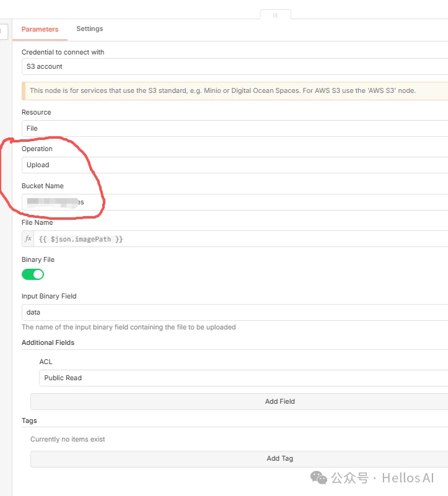The width and height of the screenshot is (448, 496).
Task: Click the fx expression icon beside File Name
Action: (29, 239)
